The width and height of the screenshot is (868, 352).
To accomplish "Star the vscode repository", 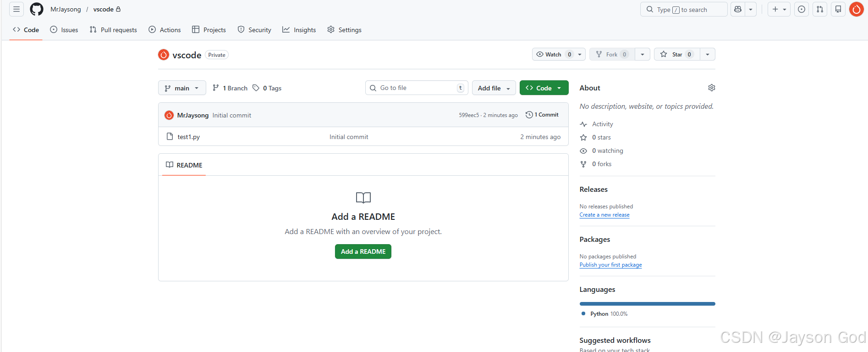I will [x=677, y=54].
